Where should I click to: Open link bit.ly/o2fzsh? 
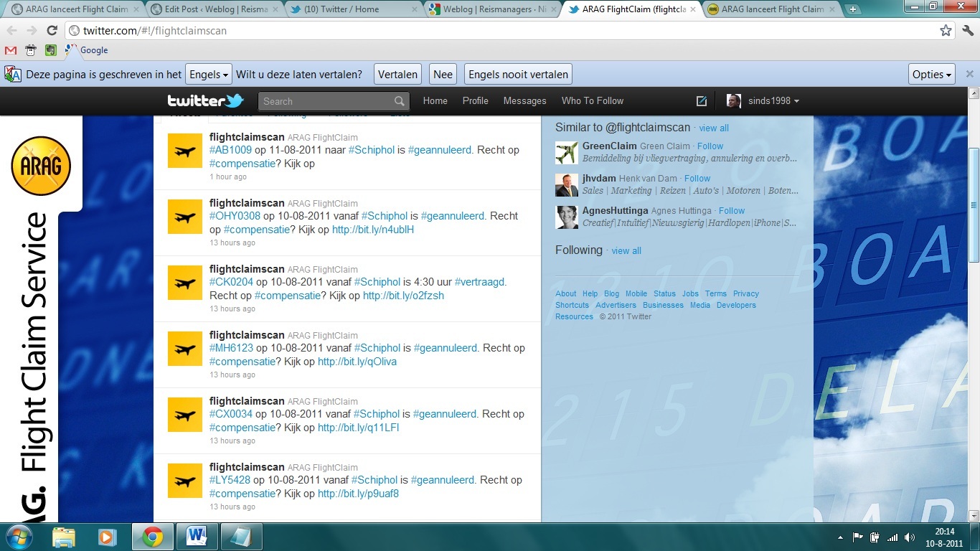point(403,296)
